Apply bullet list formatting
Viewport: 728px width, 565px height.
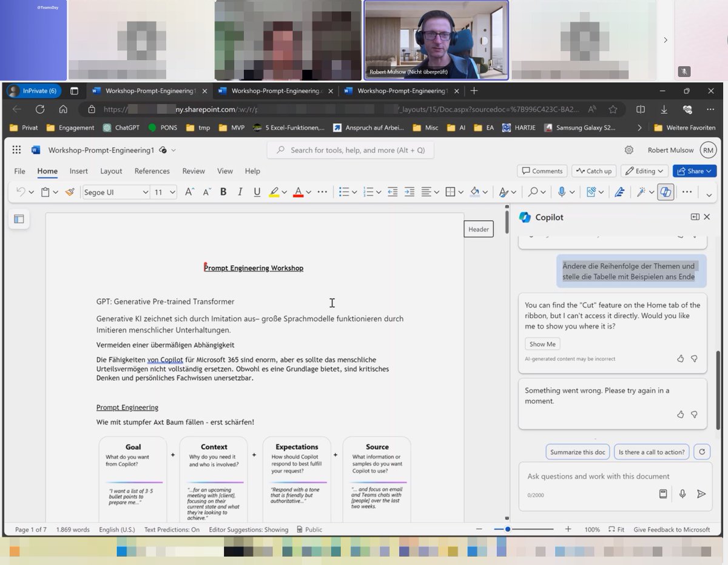(344, 192)
